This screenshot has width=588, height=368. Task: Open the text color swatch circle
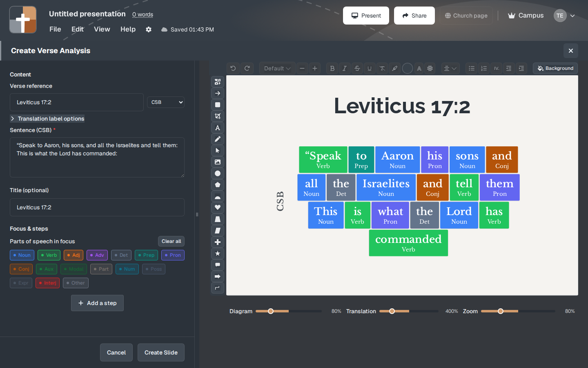pos(407,68)
